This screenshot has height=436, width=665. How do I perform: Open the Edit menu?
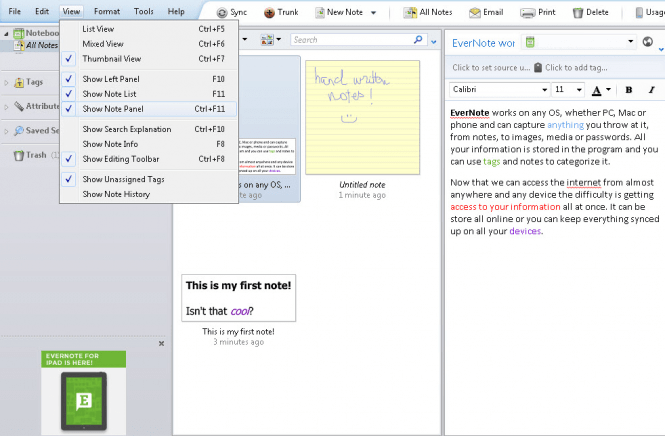(x=42, y=11)
